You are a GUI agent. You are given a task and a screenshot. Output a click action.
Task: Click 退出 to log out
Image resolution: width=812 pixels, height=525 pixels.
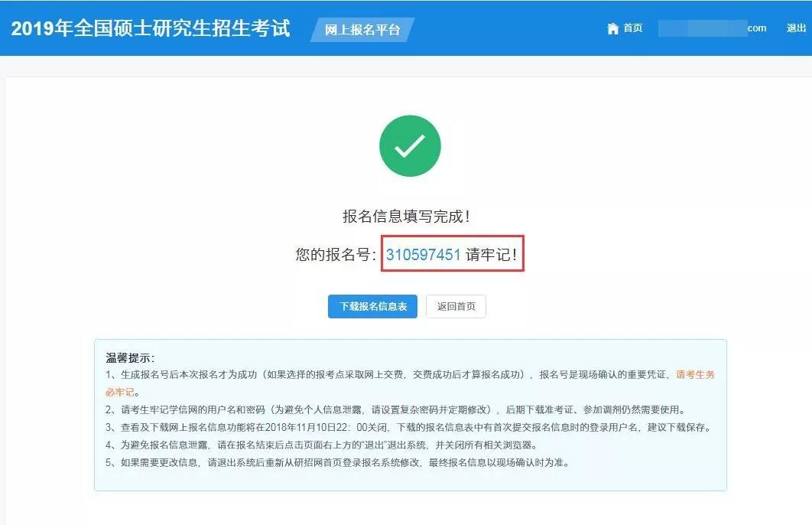[x=796, y=28]
